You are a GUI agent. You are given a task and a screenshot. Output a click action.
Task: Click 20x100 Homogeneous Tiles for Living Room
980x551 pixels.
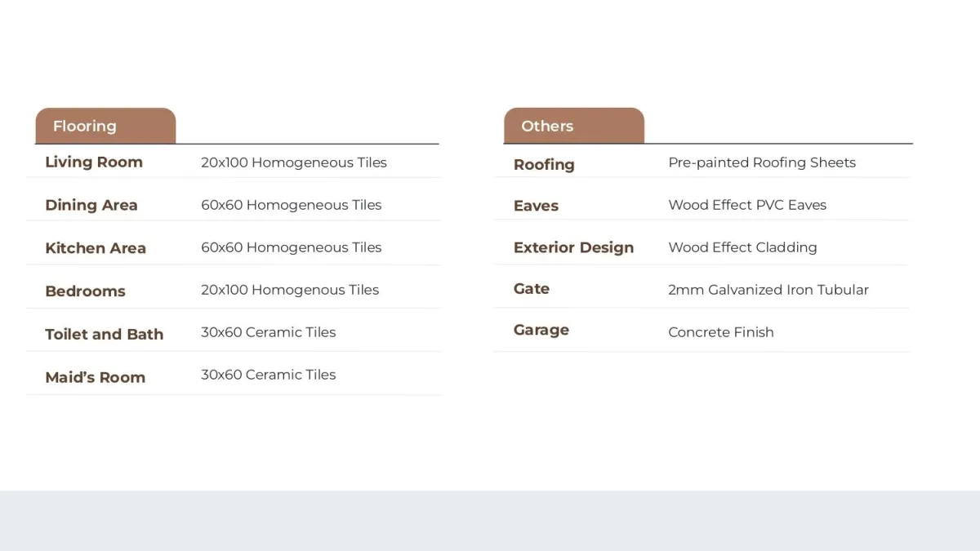294,162
